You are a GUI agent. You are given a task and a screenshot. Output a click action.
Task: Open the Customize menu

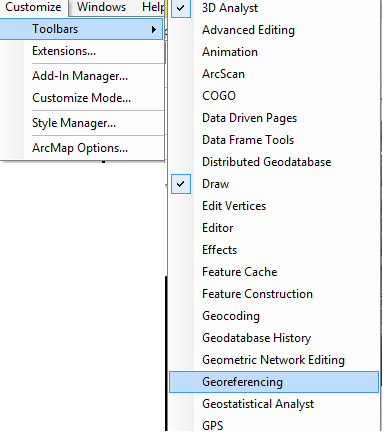click(33, 7)
